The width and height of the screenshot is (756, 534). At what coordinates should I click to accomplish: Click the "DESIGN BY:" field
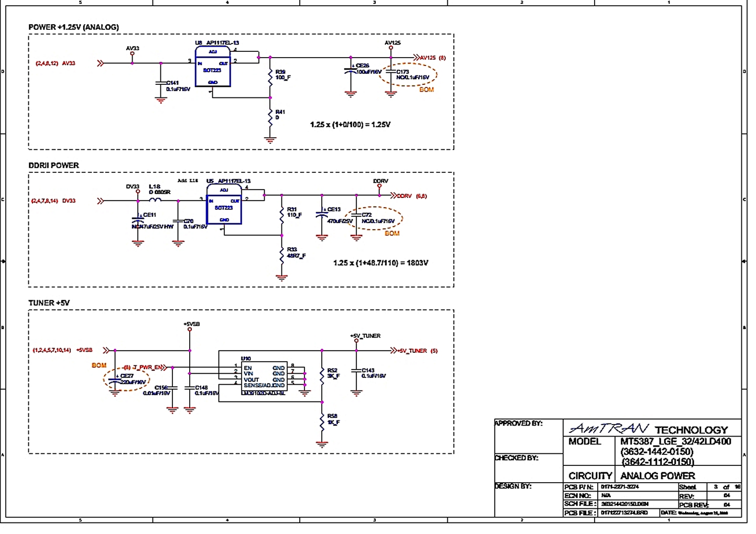[513, 486]
